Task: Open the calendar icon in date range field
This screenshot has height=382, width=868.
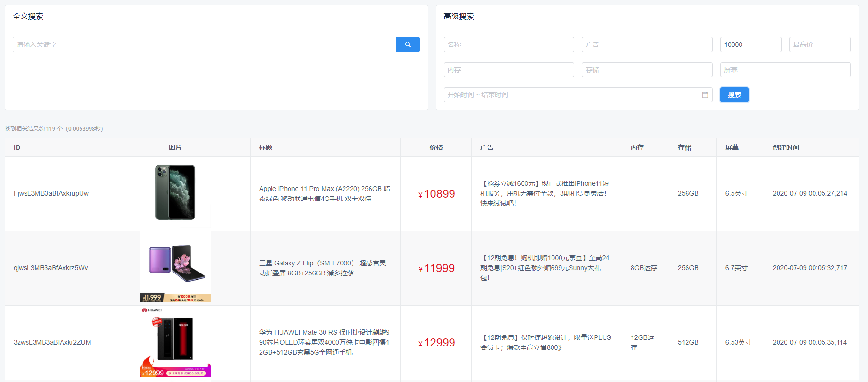Action: point(705,95)
